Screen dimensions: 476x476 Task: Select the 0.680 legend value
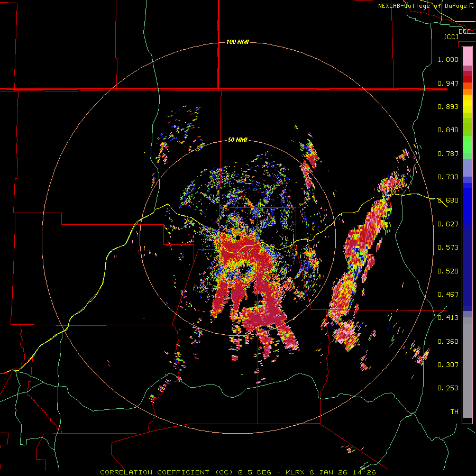(x=448, y=200)
